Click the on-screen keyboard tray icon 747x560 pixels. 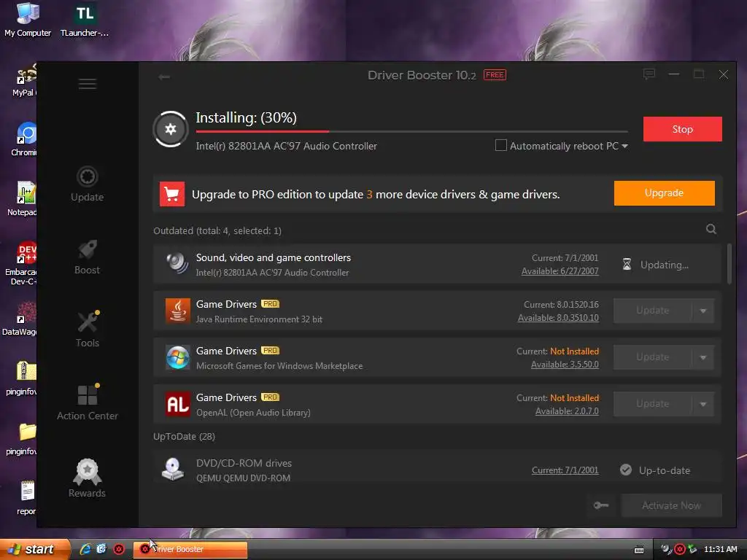tap(639, 550)
